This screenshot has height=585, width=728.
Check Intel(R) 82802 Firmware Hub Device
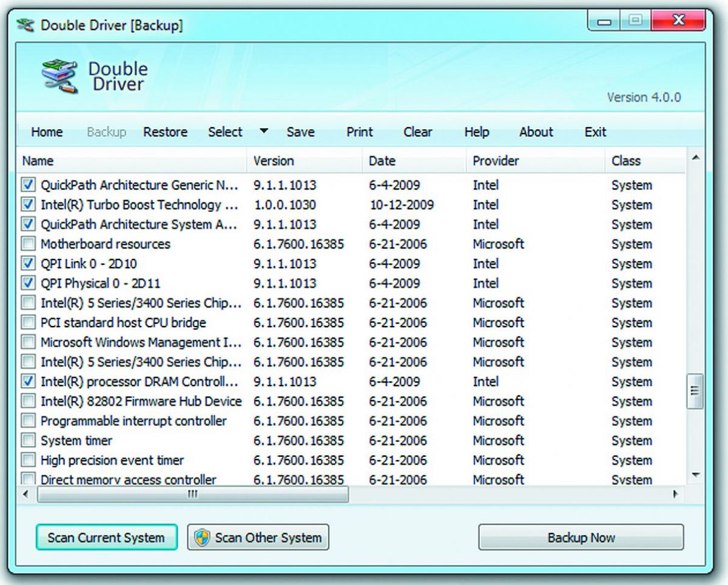click(28, 401)
